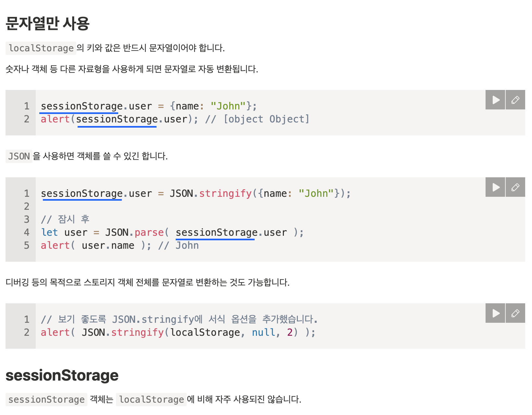The image size is (532, 415).
Task: Open the sandbox editor for the first code block
Action: (x=515, y=100)
